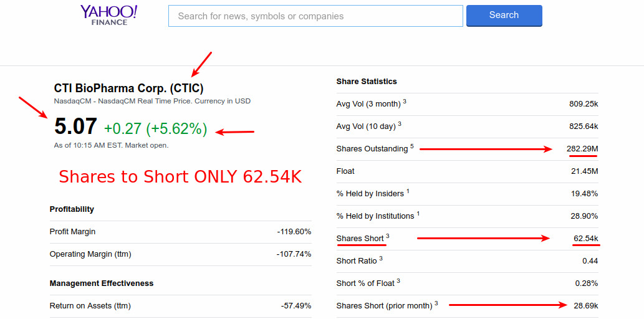Click the NasdaqCM Real Time Price subtitle

click(x=152, y=102)
